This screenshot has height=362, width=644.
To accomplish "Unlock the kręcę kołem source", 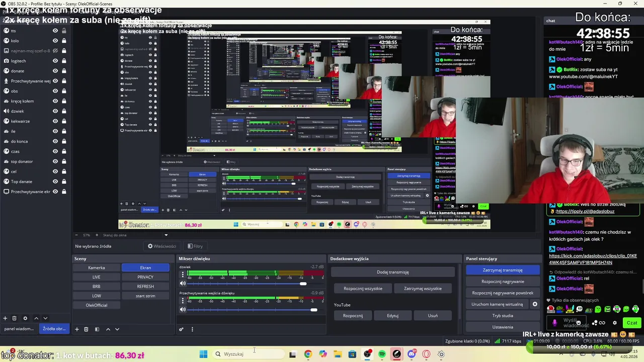I will tap(64, 101).
